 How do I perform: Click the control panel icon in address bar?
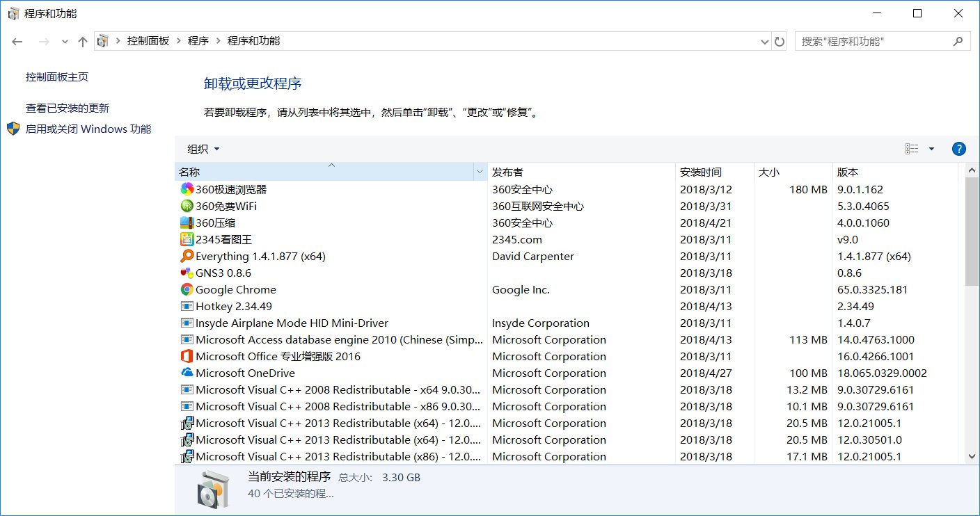102,41
